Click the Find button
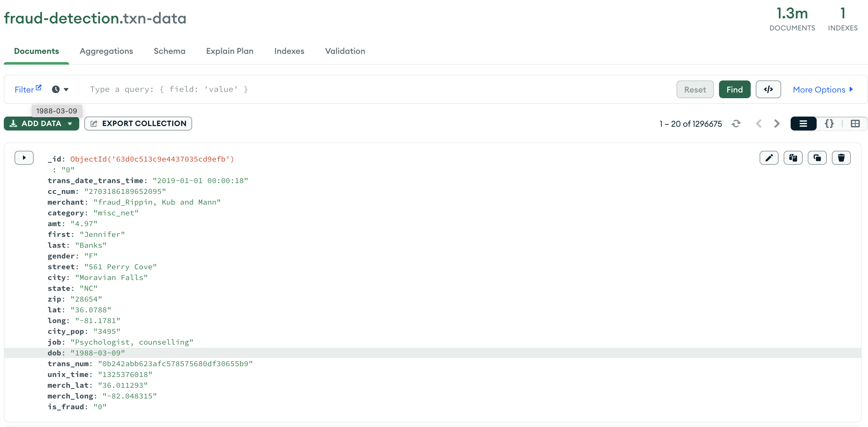The width and height of the screenshot is (868, 427). coord(734,89)
